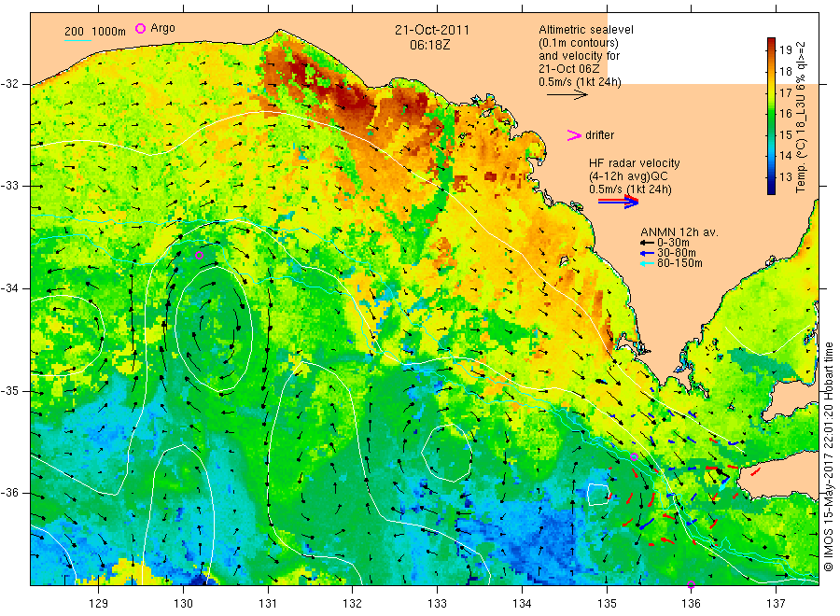Image resolution: width=840 pixels, height=616 pixels.
Task: Click the 133 longitude axis label
Action: pyautogui.click(x=437, y=604)
